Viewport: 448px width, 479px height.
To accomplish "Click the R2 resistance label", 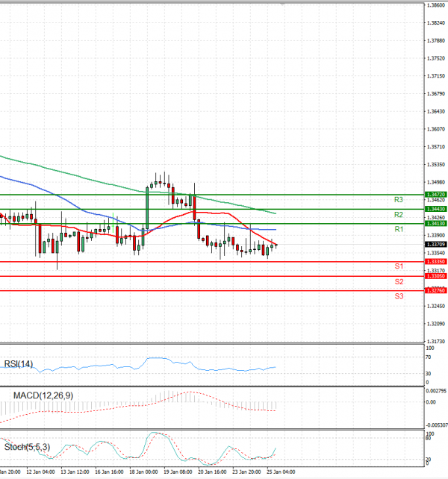I will pos(399,215).
